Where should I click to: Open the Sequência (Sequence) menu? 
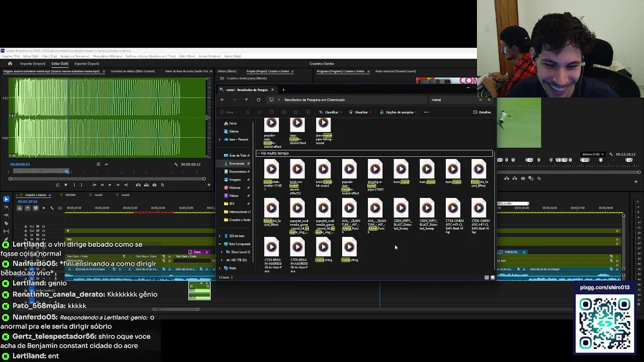tap(75, 56)
